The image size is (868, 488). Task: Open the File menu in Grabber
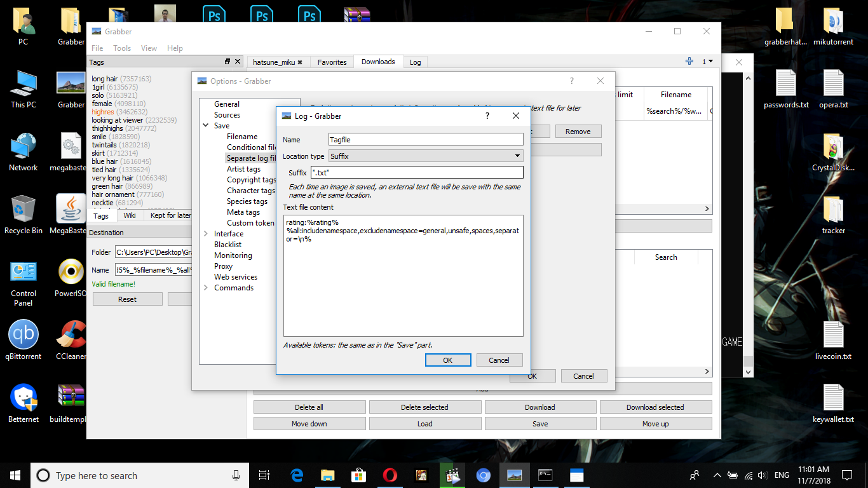click(x=97, y=48)
